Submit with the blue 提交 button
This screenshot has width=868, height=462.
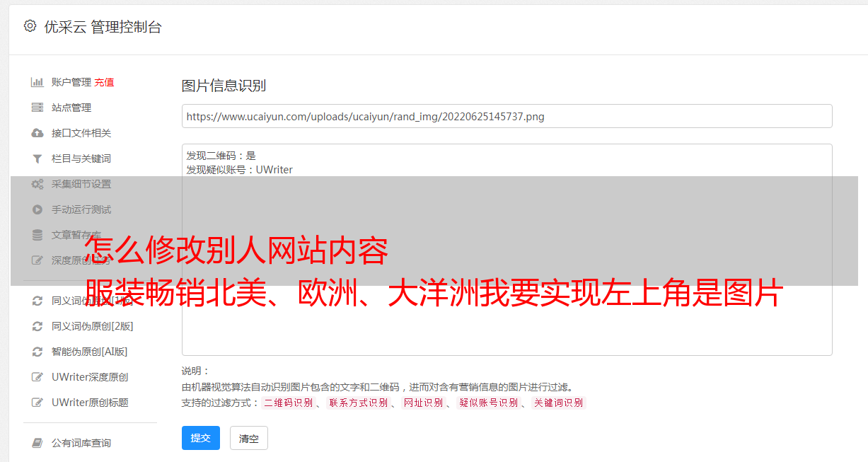point(201,438)
